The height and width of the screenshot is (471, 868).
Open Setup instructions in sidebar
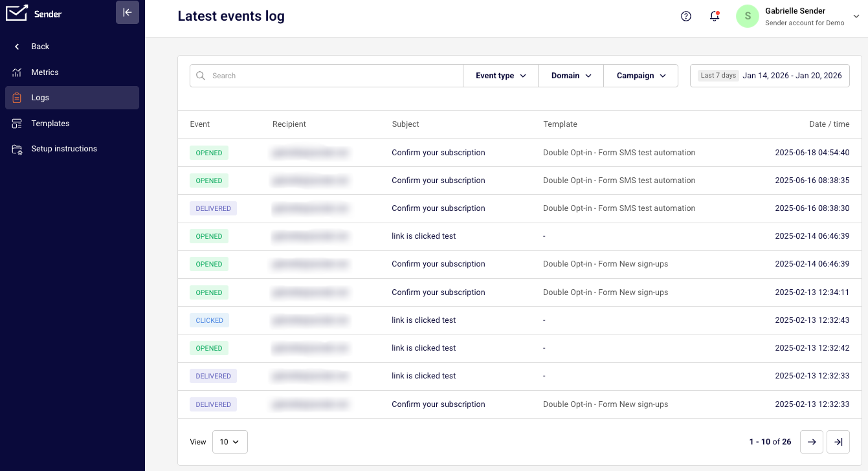point(63,149)
